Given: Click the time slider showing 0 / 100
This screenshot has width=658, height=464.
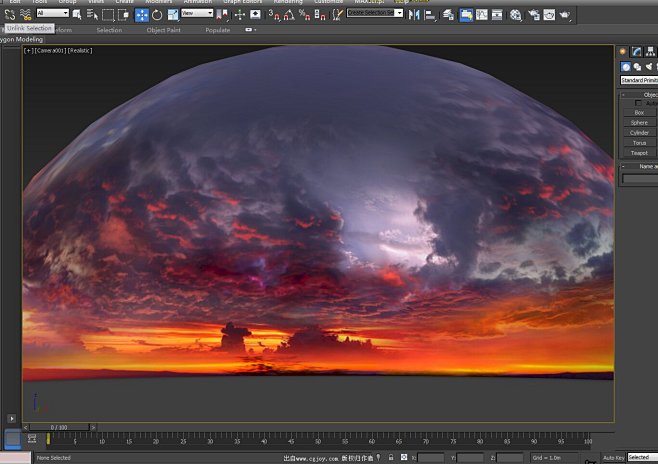Looking at the screenshot, I should point(59,427).
